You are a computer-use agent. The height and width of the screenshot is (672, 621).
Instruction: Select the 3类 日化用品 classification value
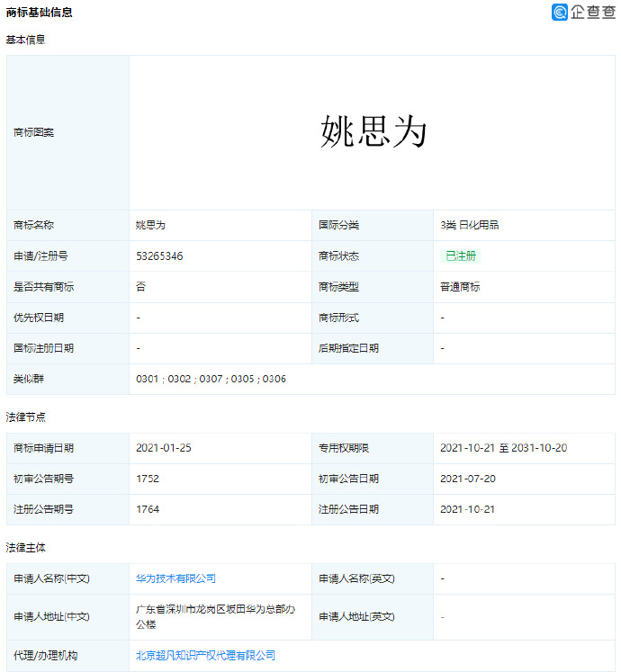469,225
